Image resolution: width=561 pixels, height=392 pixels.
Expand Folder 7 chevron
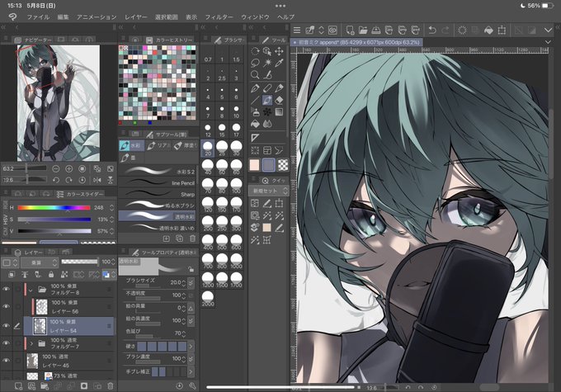31,343
